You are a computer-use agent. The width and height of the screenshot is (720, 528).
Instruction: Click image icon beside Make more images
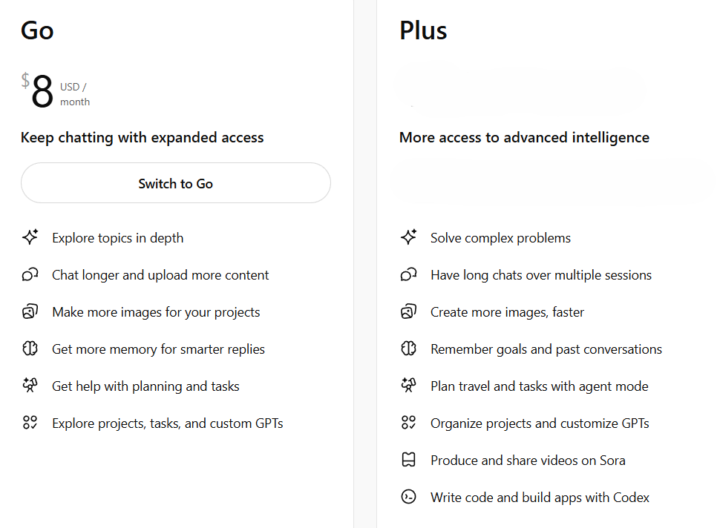30,312
